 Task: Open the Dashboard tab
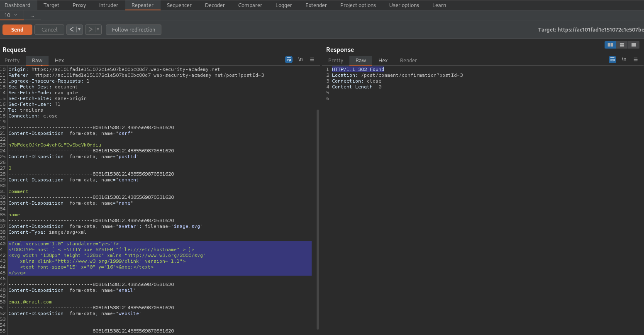pyautogui.click(x=17, y=5)
